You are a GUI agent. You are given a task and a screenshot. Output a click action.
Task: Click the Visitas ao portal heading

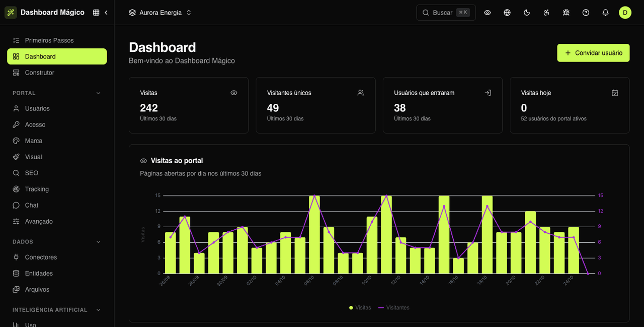177,161
